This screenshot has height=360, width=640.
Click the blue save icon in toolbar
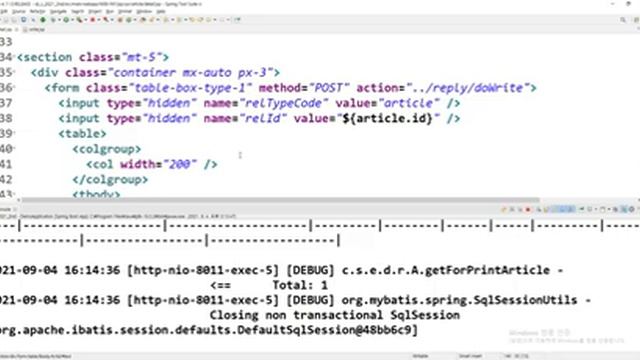pos(24,20)
